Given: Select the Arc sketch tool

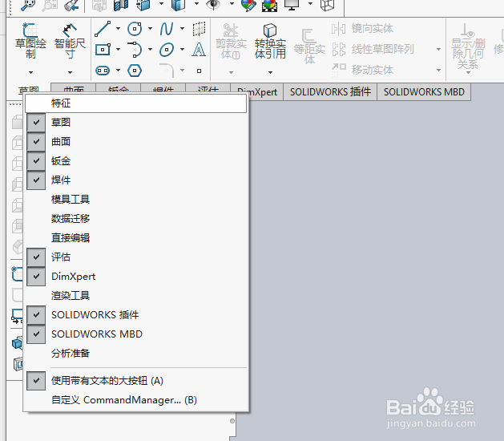Looking at the screenshot, I should (135, 50).
